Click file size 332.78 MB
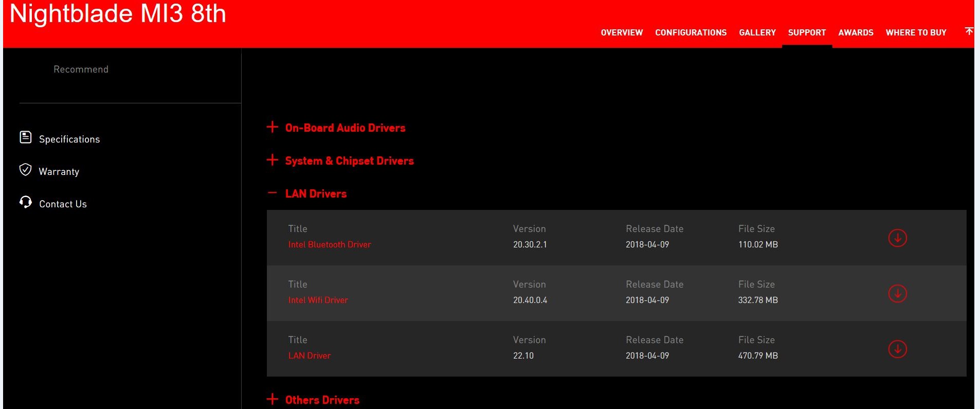This screenshot has width=980, height=409. (x=758, y=300)
